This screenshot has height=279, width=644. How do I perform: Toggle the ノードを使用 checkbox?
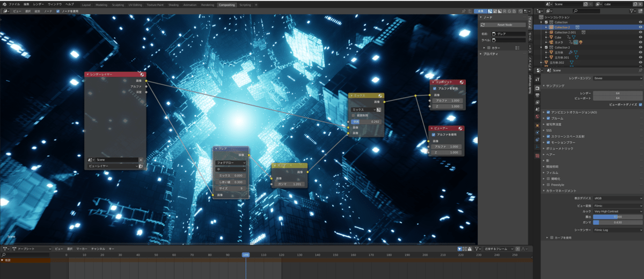coord(58,11)
